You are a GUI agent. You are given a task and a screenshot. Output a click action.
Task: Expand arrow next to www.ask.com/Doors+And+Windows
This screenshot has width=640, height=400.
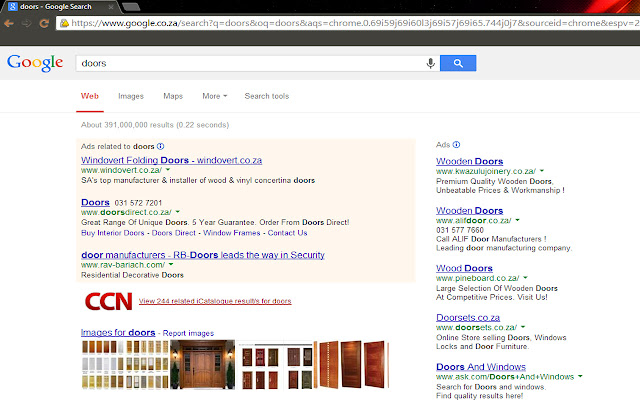(580, 376)
